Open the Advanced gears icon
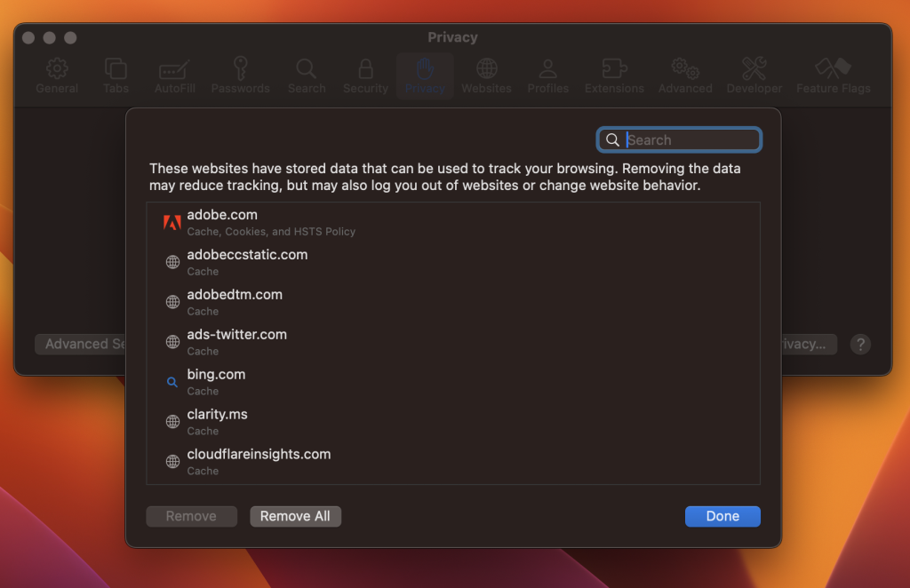The image size is (910, 588). [x=685, y=69]
